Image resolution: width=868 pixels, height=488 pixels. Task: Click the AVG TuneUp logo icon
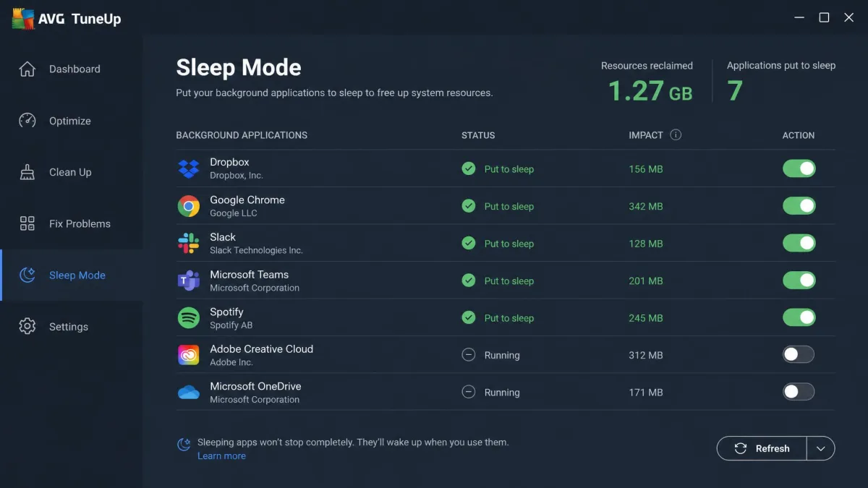coord(24,19)
